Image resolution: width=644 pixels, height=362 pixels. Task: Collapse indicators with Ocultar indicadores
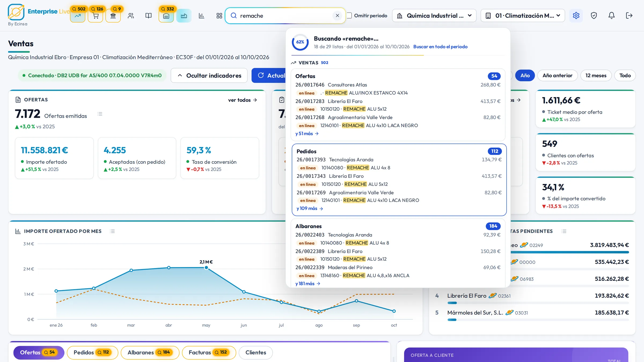(x=209, y=75)
